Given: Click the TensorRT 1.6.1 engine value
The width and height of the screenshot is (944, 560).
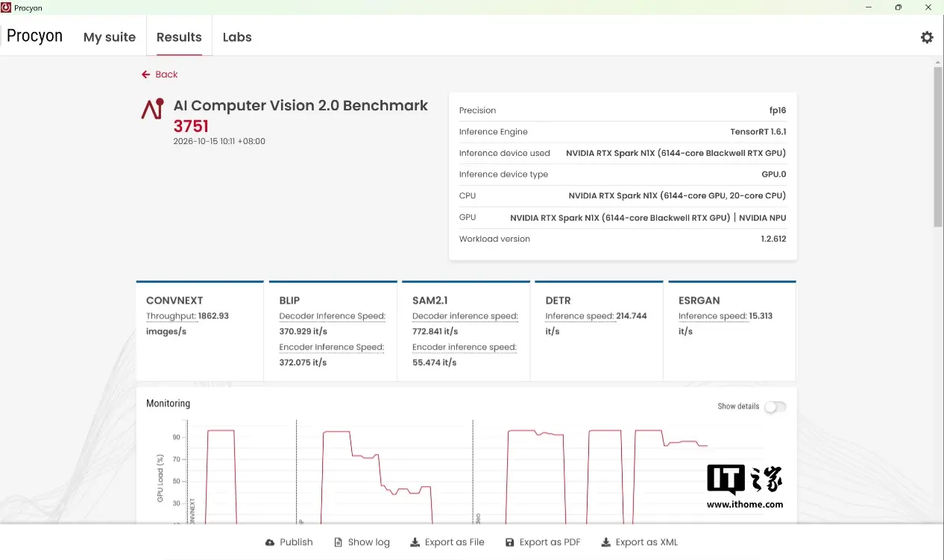Looking at the screenshot, I should tap(758, 132).
